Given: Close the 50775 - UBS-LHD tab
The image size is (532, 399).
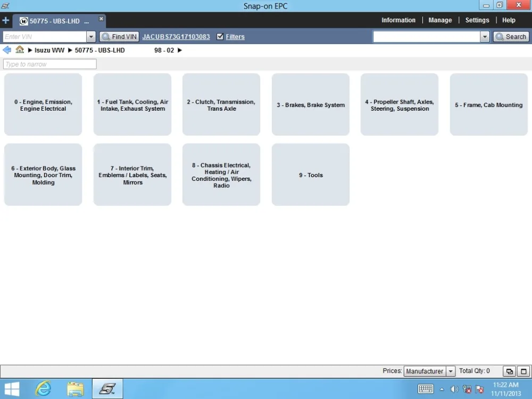Looking at the screenshot, I should tap(101, 19).
